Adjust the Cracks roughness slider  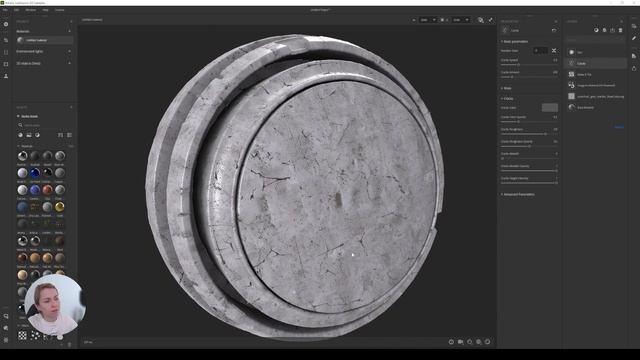529,134
